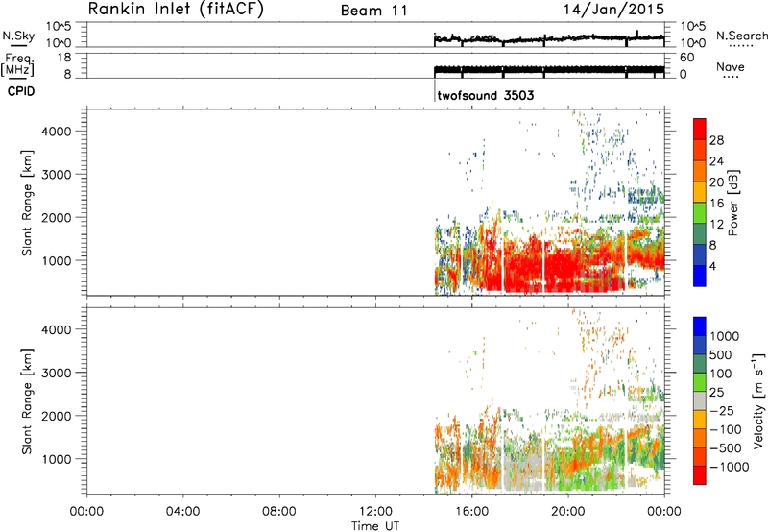Image resolution: width=768 pixels, height=532 pixels.
Task: Click the velocity panel 'Slant Range [km]' label
Action: tap(27, 401)
